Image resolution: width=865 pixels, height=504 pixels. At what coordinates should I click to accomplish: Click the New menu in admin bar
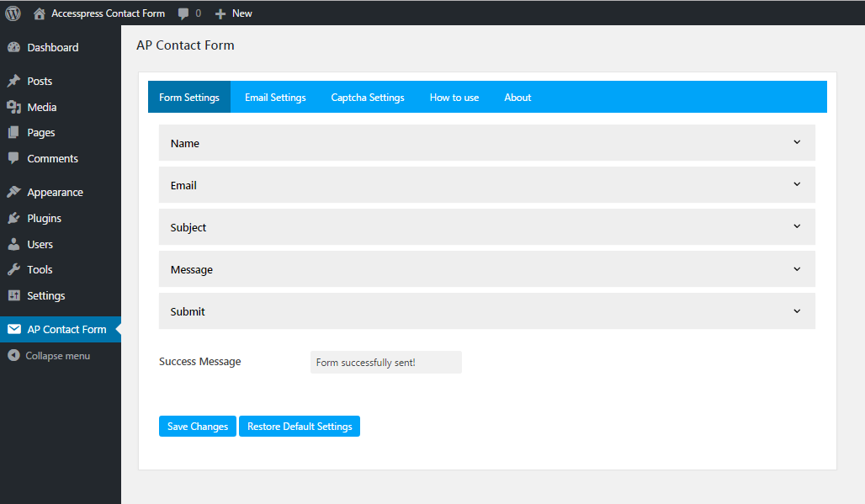coord(241,13)
